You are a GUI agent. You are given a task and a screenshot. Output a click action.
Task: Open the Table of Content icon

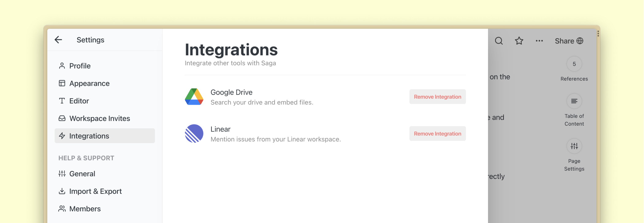click(574, 101)
